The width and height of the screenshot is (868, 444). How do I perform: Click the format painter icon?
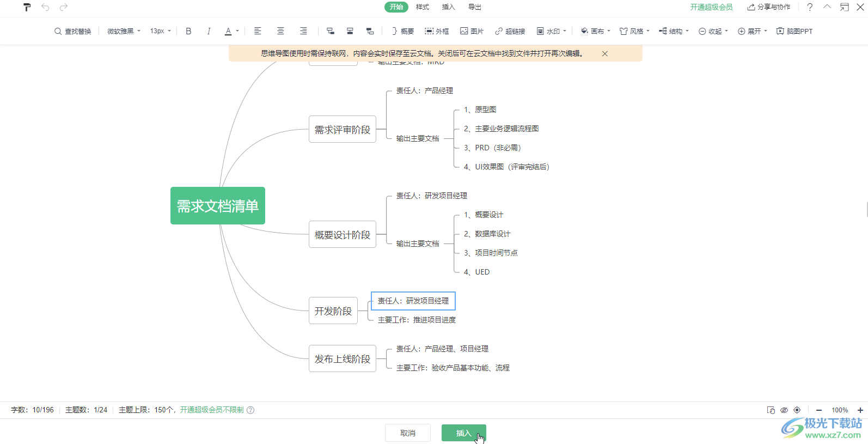coord(27,7)
